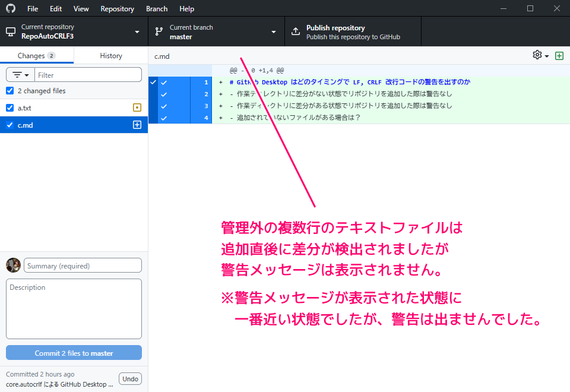Click the publish repository upload icon
This screenshot has height=392, width=570.
tap(296, 31)
